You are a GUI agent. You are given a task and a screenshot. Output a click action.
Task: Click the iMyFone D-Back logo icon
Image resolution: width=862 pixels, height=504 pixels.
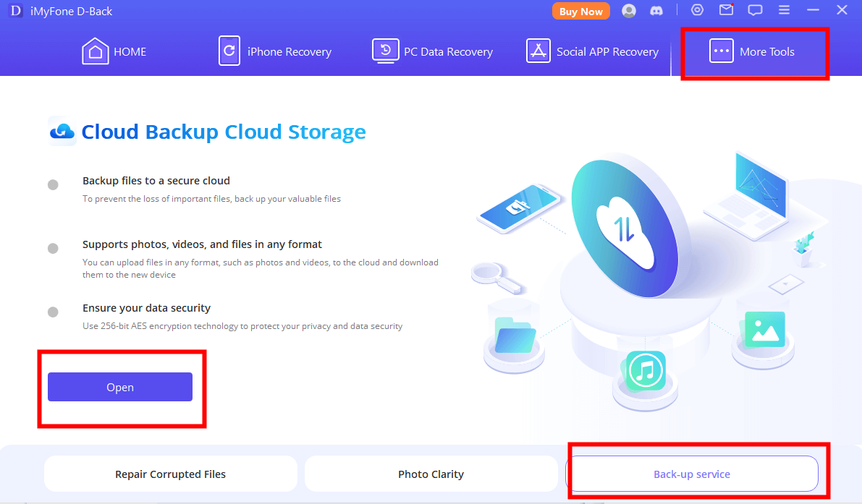15,11
